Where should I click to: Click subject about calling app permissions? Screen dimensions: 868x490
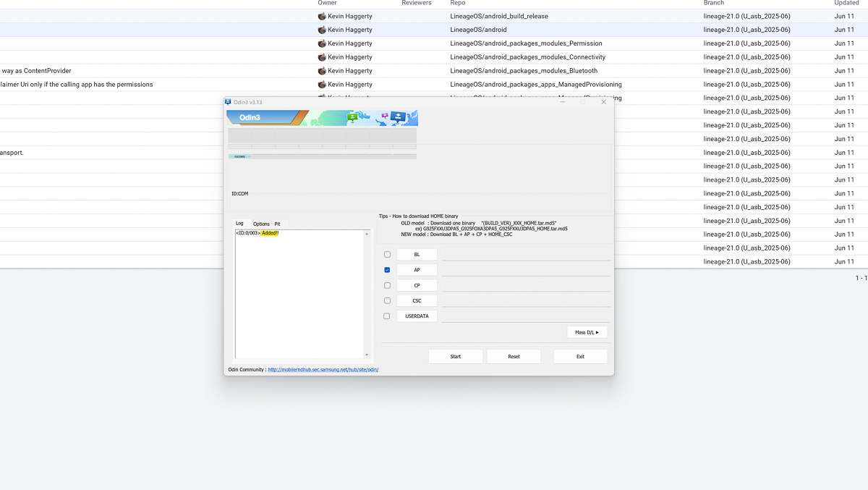77,85
